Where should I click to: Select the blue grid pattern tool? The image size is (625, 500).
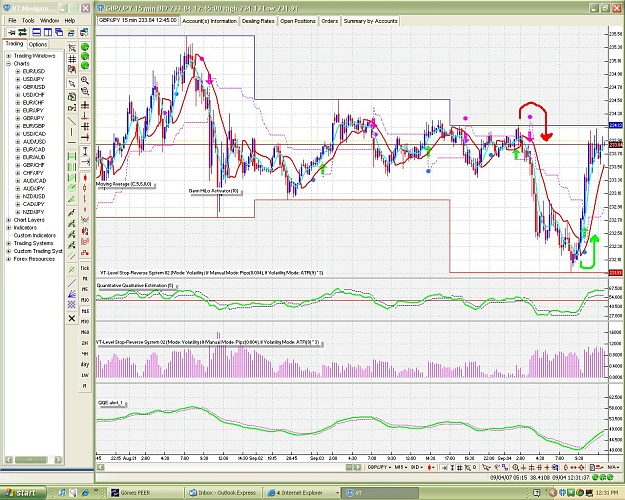(72, 305)
